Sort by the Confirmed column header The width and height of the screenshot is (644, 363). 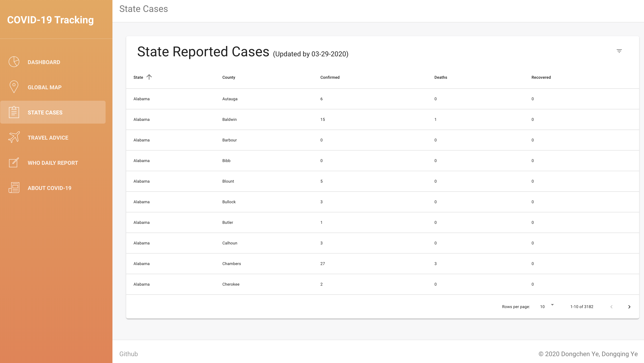coord(330,77)
